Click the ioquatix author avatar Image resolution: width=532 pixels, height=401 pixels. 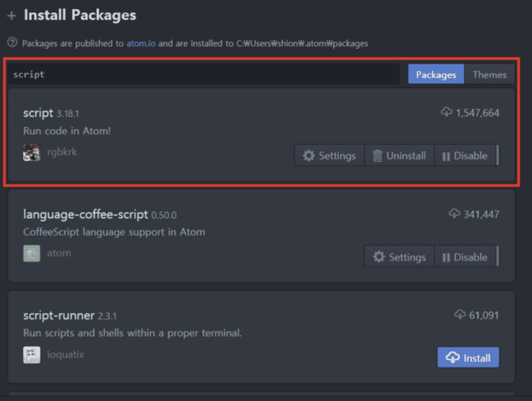point(32,355)
